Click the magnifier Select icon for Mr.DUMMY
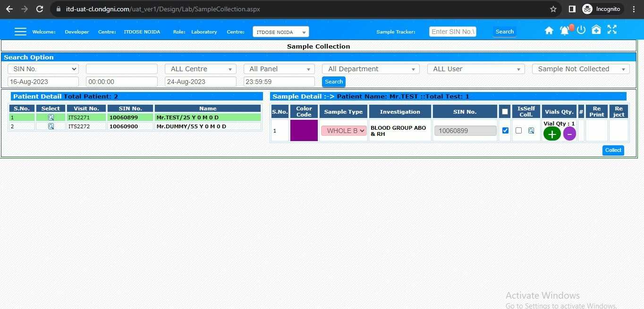This screenshot has height=309, width=644. coord(51,126)
